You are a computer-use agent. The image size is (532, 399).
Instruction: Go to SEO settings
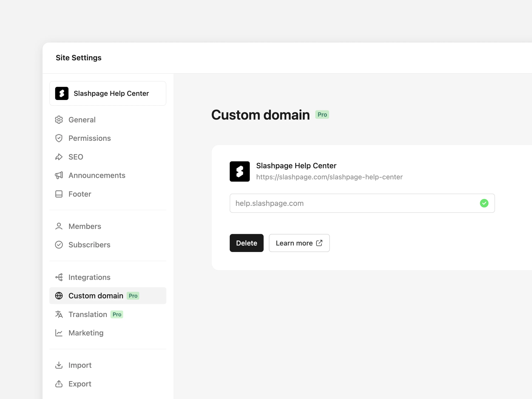coord(108,157)
